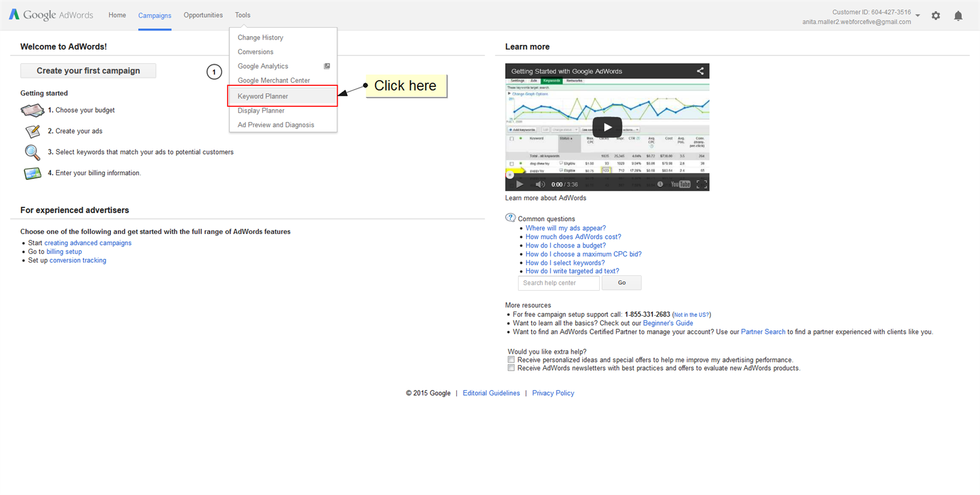
Task: Check the AdWords newsletters checkbox
Action: click(511, 368)
